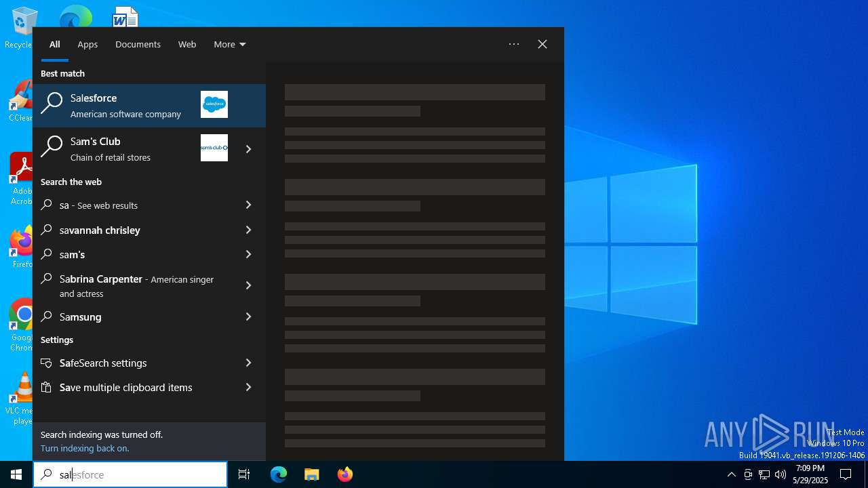Select the Samsung web suggestion
The image size is (868, 488).
[132, 317]
